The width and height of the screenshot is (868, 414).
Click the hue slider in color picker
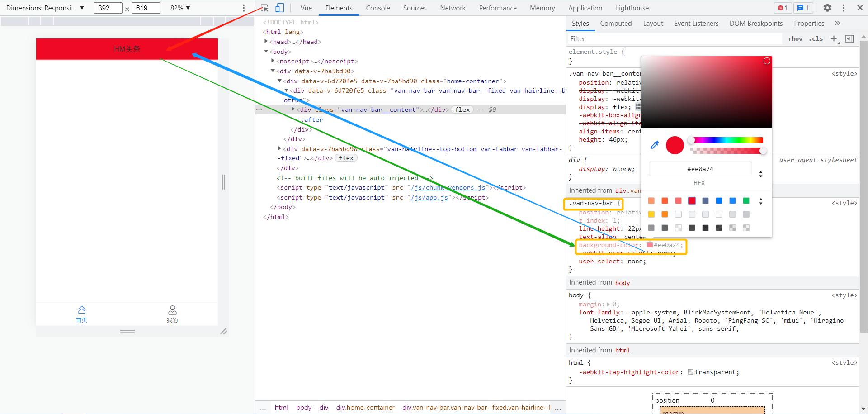coord(727,140)
